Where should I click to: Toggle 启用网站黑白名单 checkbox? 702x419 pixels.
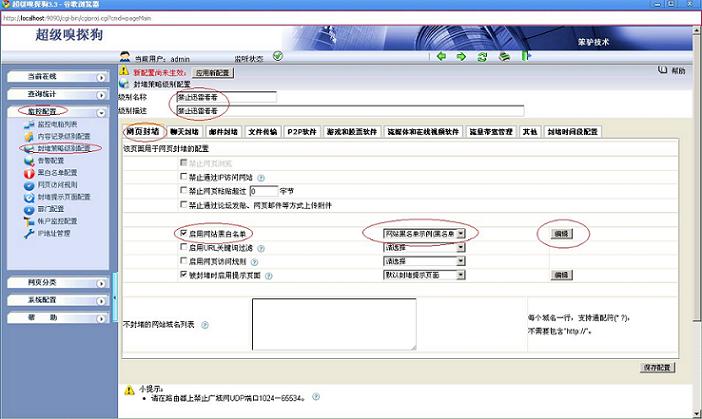click(183, 233)
